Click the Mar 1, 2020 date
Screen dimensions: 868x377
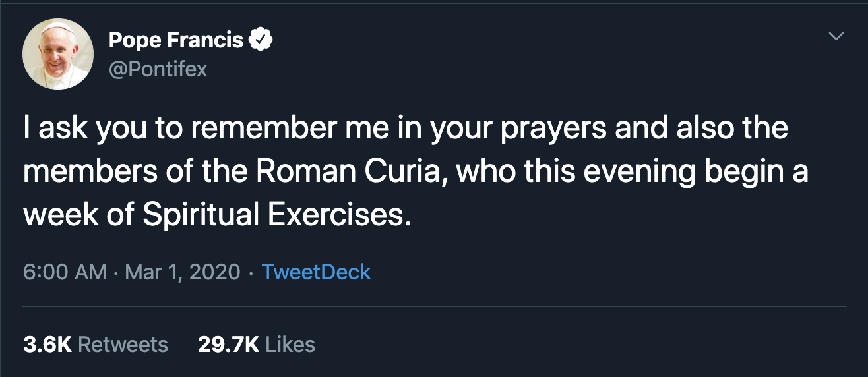pos(182,272)
